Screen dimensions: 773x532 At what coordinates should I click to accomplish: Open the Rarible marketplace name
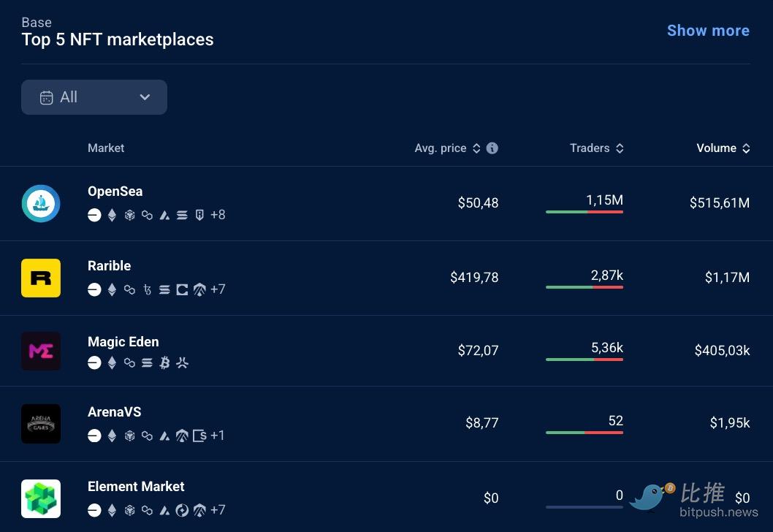pyautogui.click(x=110, y=266)
